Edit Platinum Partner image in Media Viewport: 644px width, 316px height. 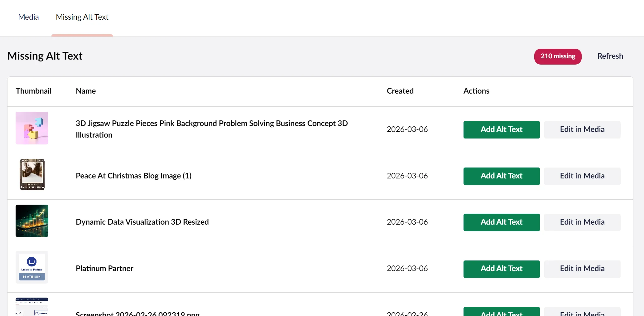point(582,269)
